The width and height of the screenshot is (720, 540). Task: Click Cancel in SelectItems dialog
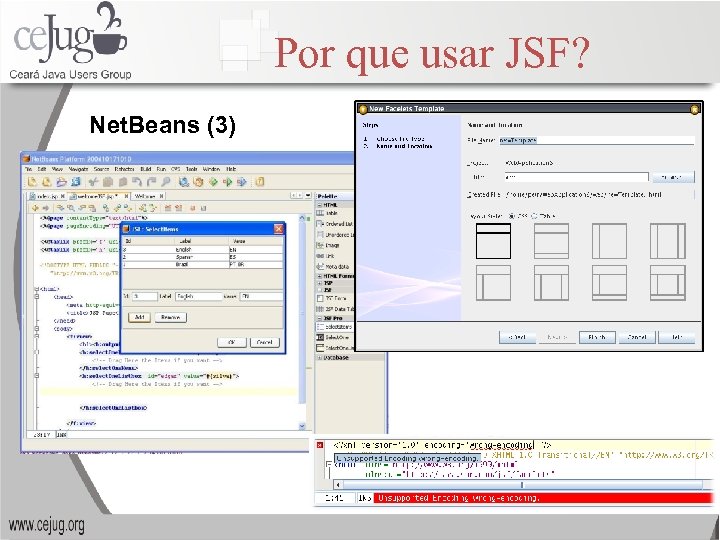click(264, 342)
